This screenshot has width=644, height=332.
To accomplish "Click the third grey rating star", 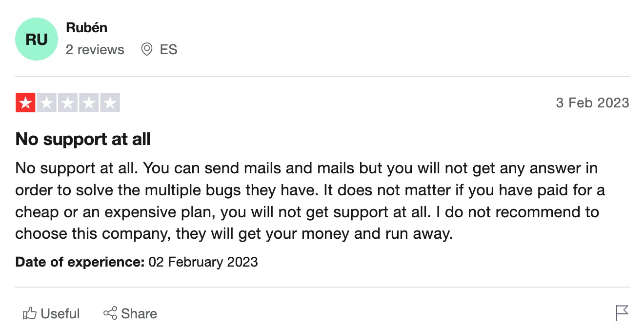I will (68, 103).
